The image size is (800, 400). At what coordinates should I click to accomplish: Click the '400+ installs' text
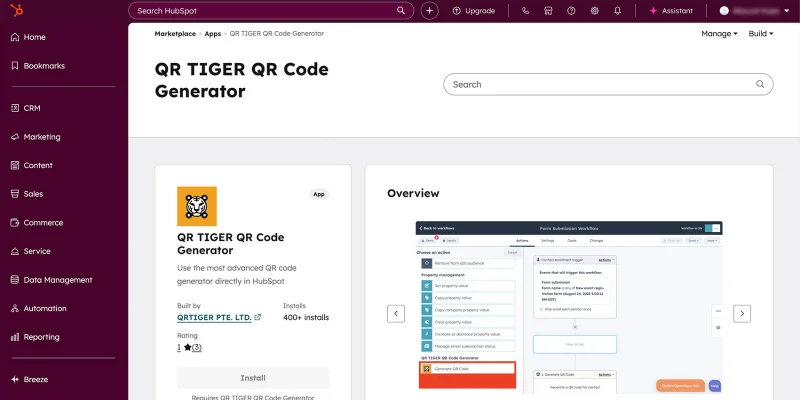[306, 317]
